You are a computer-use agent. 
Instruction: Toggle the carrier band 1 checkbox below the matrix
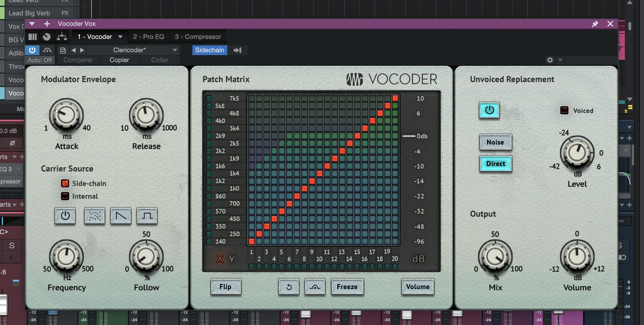pos(251,266)
